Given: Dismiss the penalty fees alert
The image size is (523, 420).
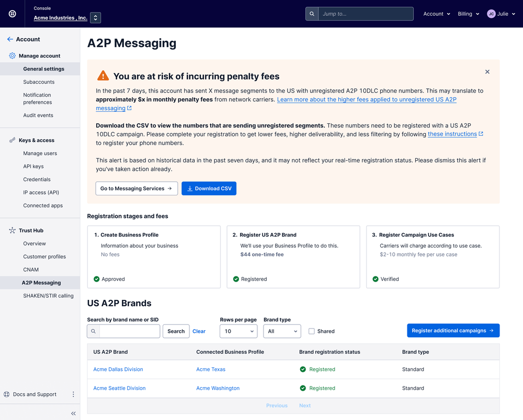Looking at the screenshot, I should coord(487,72).
